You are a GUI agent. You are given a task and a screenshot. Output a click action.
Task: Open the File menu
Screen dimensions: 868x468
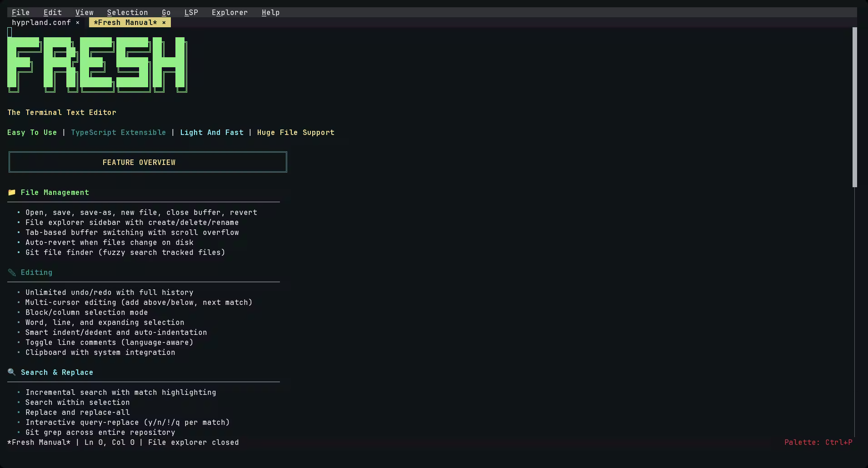tap(20, 13)
